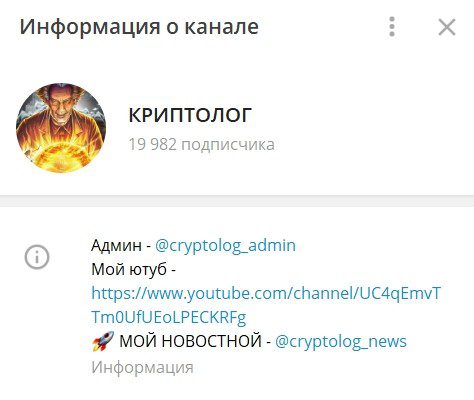Open the КРИПТОЛОГ channel avatar photo
The image size is (474, 400).
(x=61, y=128)
